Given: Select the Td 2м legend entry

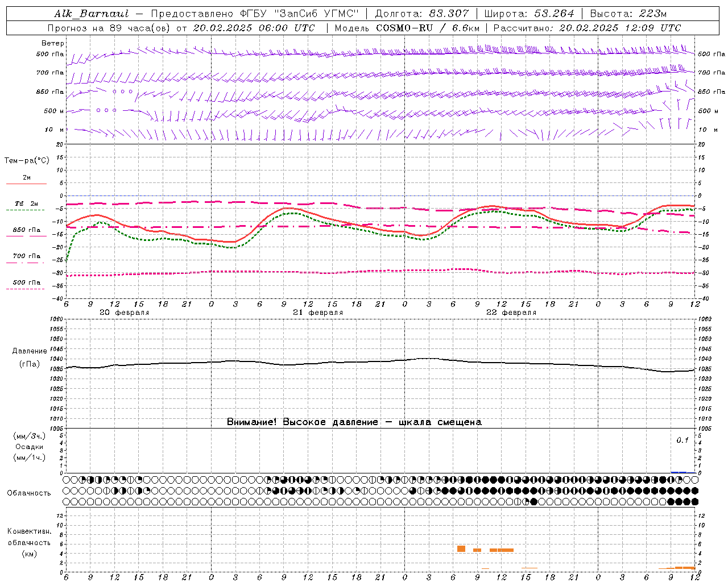Looking at the screenshot, I should point(26,206).
